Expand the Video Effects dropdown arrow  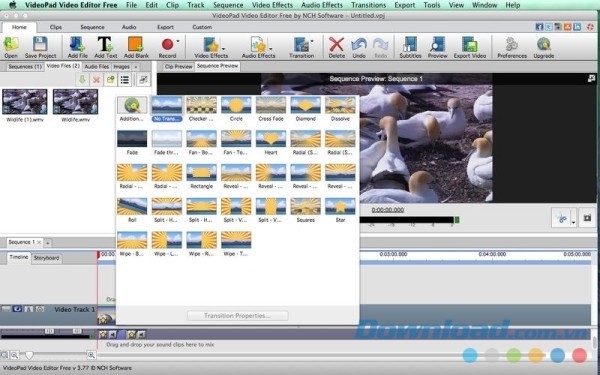click(x=223, y=49)
